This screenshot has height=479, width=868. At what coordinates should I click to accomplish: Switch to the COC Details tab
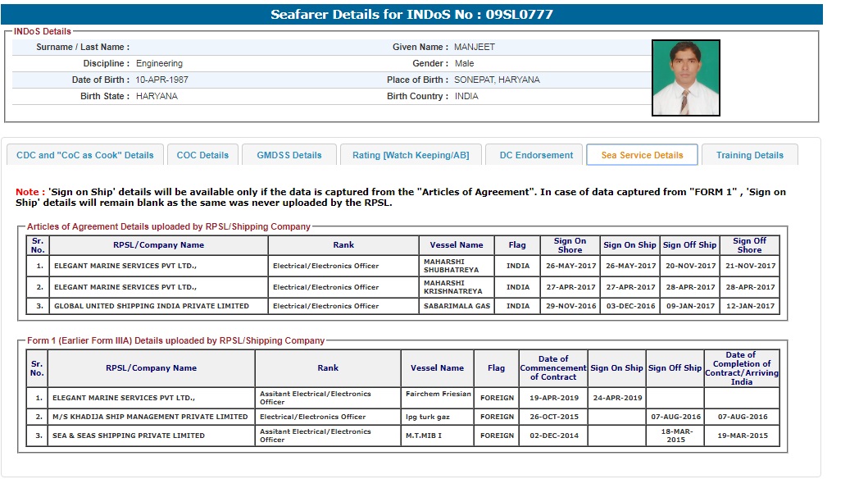click(202, 155)
